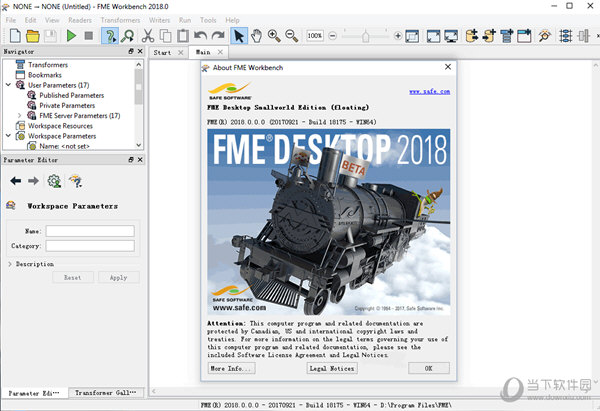Click the Inspect magnifier icon next to Run
The image size is (600, 411).
[x=127, y=36]
